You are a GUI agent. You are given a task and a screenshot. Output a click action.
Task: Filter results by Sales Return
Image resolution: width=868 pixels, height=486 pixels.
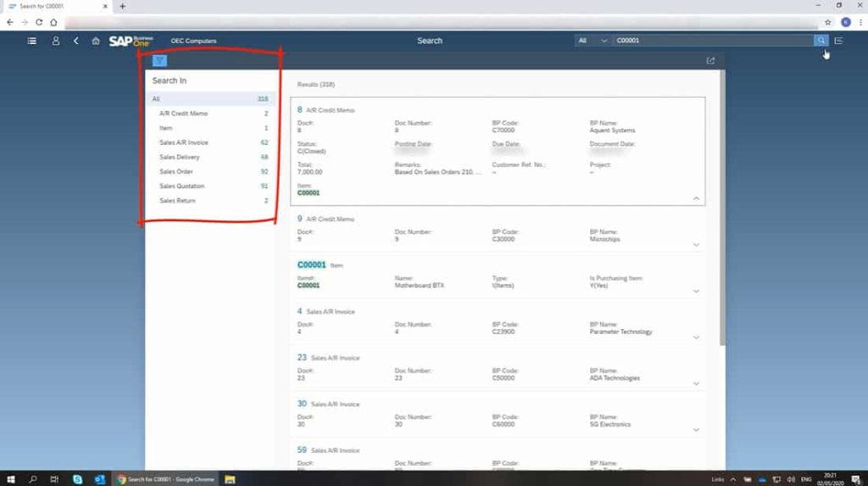[x=210, y=201]
